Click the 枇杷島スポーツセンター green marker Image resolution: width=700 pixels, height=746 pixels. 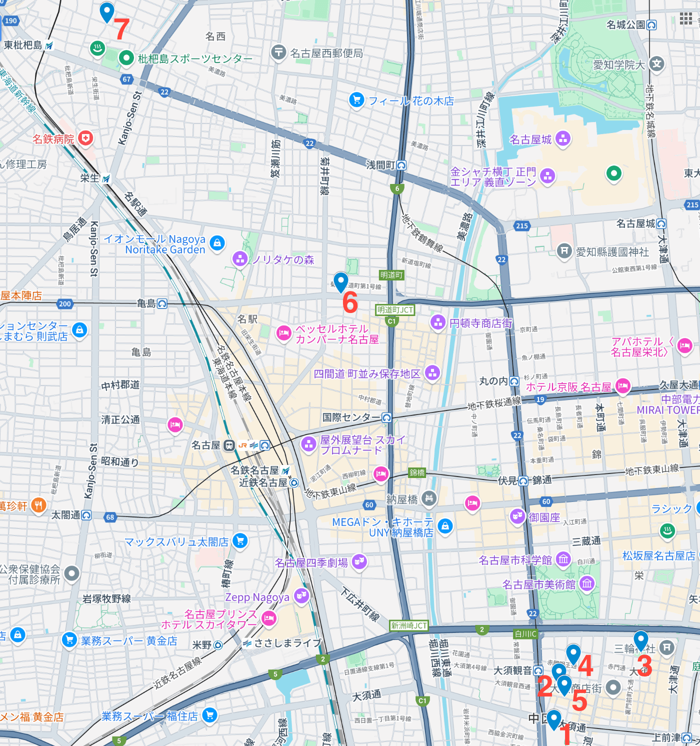126,58
